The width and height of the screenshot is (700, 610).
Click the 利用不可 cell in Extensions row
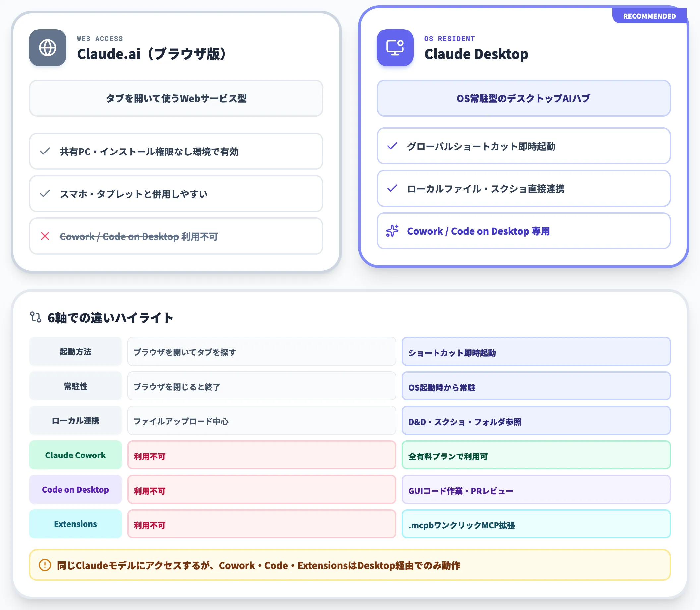pyautogui.click(x=262, y=524)
